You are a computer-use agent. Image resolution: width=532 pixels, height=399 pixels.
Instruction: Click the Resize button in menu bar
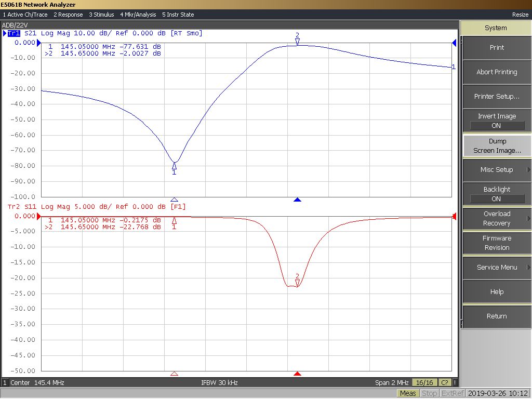coord(520,15)
